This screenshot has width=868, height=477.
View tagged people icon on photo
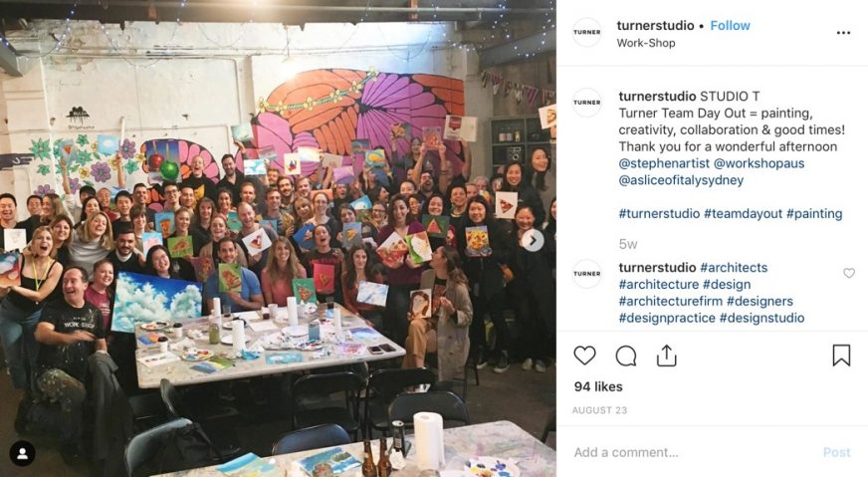coord(23,454)
